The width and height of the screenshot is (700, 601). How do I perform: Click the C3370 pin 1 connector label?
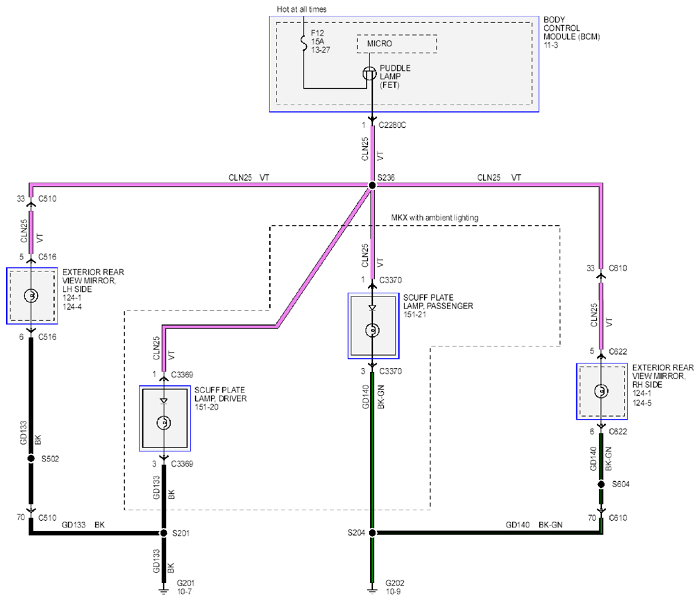coord(390,280)
